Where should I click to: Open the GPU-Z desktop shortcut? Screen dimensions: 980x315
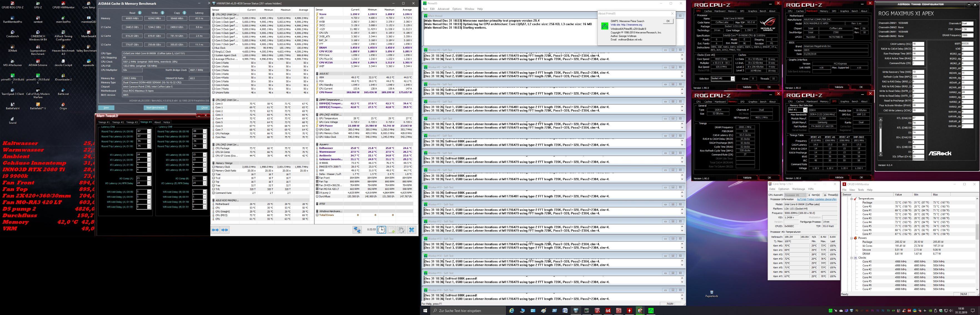click(38, 4)
